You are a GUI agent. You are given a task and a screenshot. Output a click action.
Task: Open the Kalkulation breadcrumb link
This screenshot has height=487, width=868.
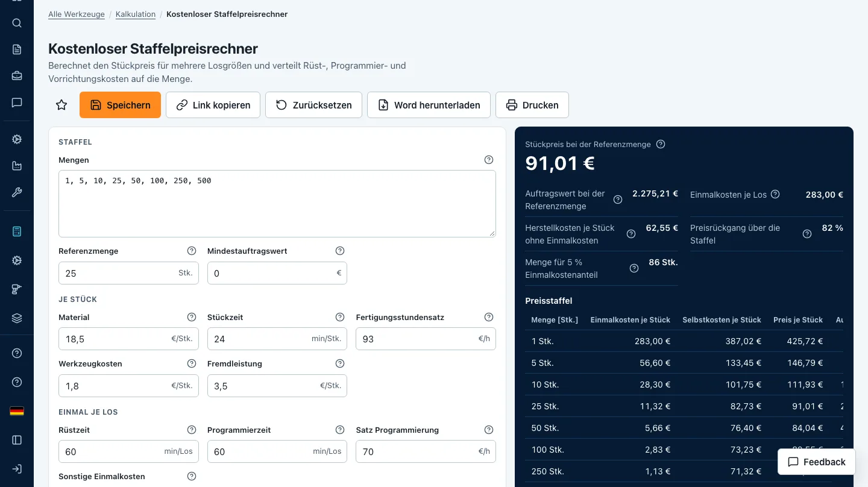coord(136,14)
